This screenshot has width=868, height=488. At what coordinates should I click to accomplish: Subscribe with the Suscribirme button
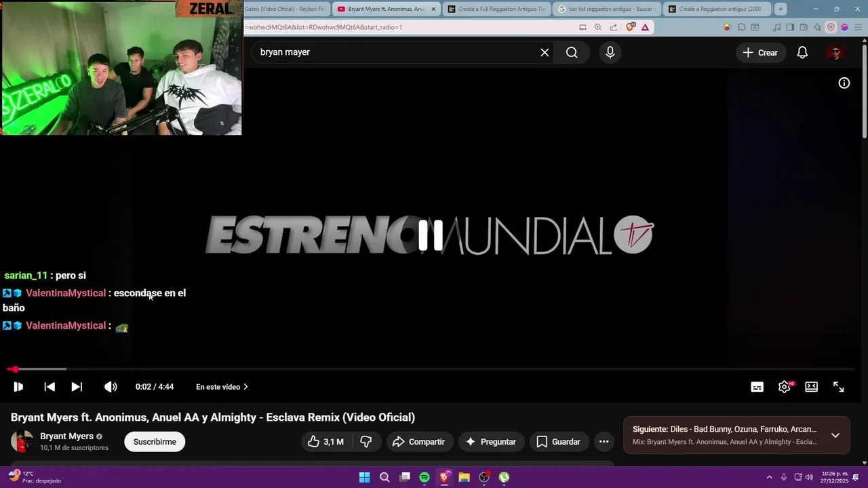click(x=155, y=442)
